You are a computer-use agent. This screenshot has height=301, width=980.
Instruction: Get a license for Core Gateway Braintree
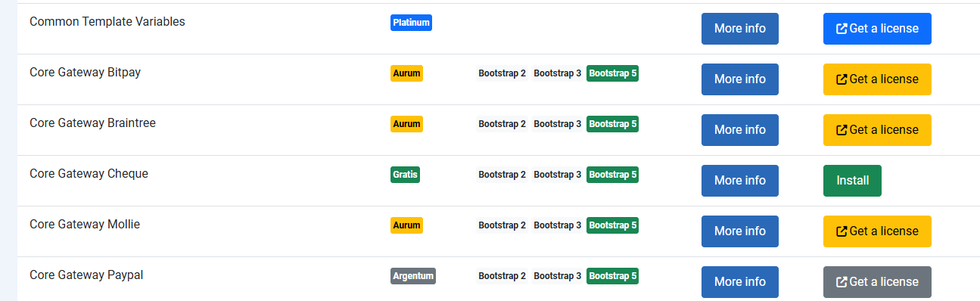point(877,130)
